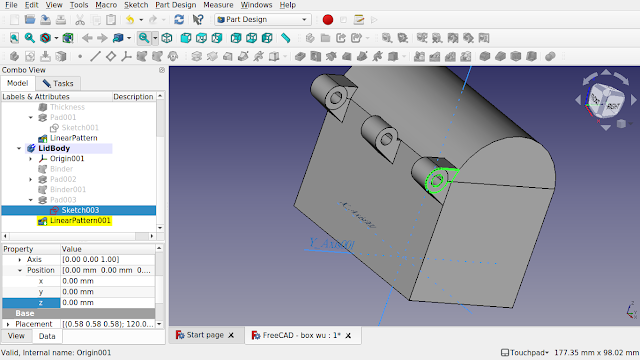Collapse the LidBody tree node

[x=19, y=148]
